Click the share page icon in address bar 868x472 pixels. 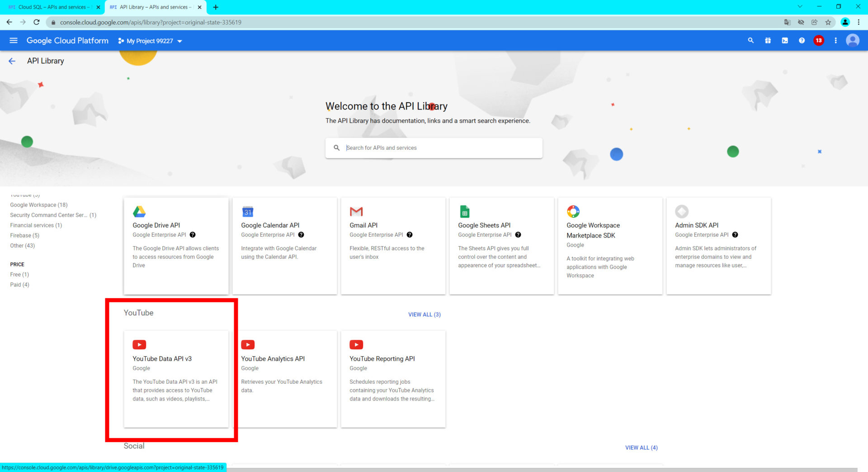coord(815,22)
